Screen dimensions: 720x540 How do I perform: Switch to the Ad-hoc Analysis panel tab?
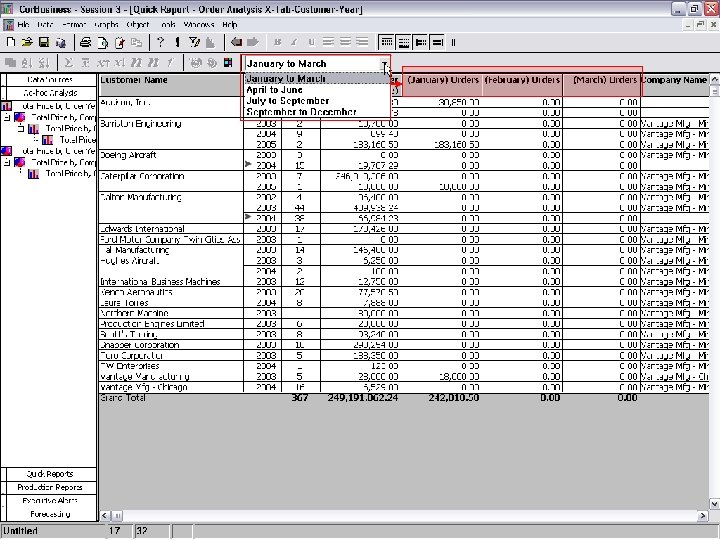click(x=50, y=93)
